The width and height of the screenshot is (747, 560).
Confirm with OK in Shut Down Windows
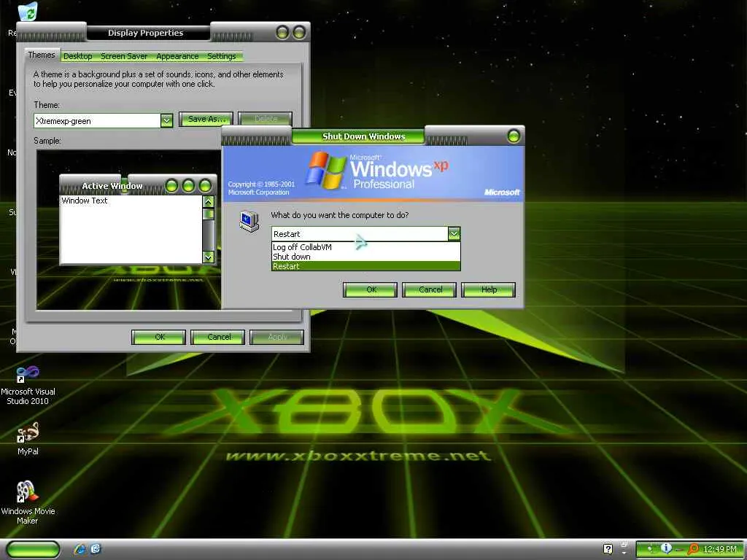[370, 289]
